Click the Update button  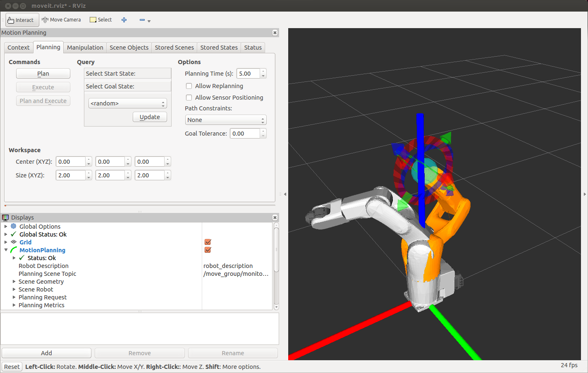click(x=150, y=117)
